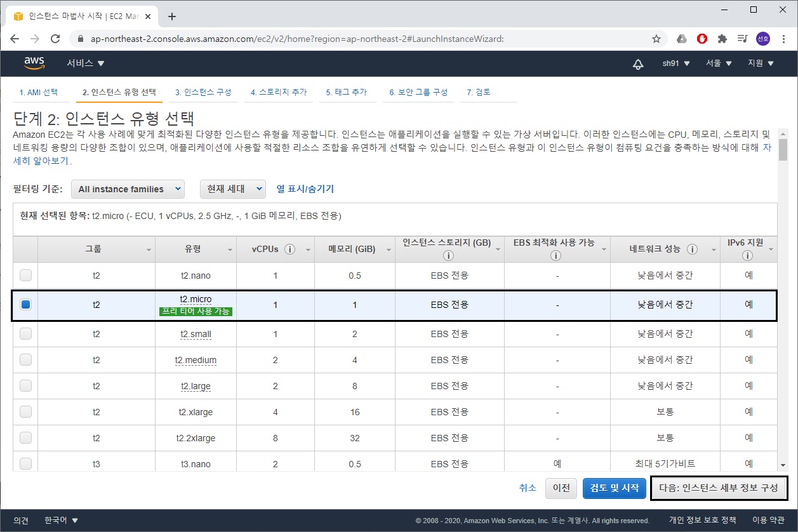
Task: Click the site lock icon in address bar
Action: click(80, 39)
